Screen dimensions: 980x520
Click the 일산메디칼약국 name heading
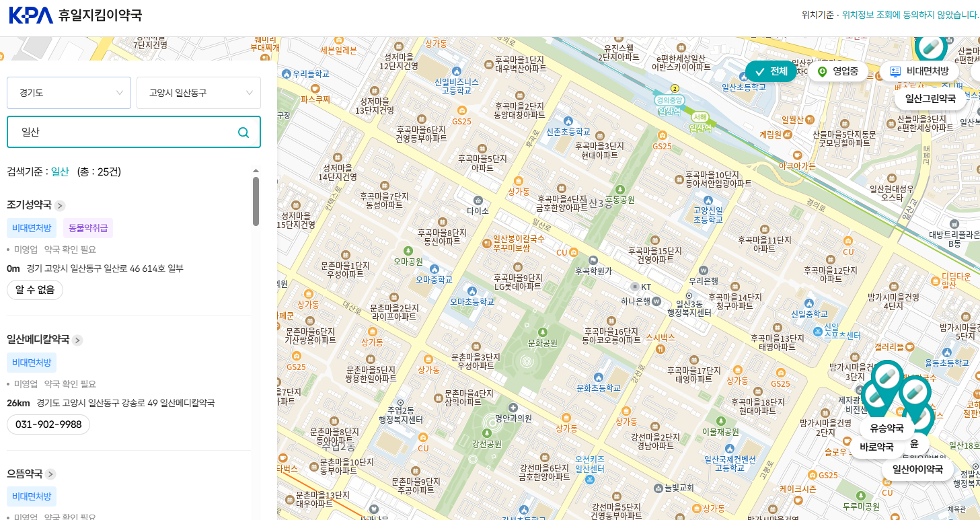point(38,340)
